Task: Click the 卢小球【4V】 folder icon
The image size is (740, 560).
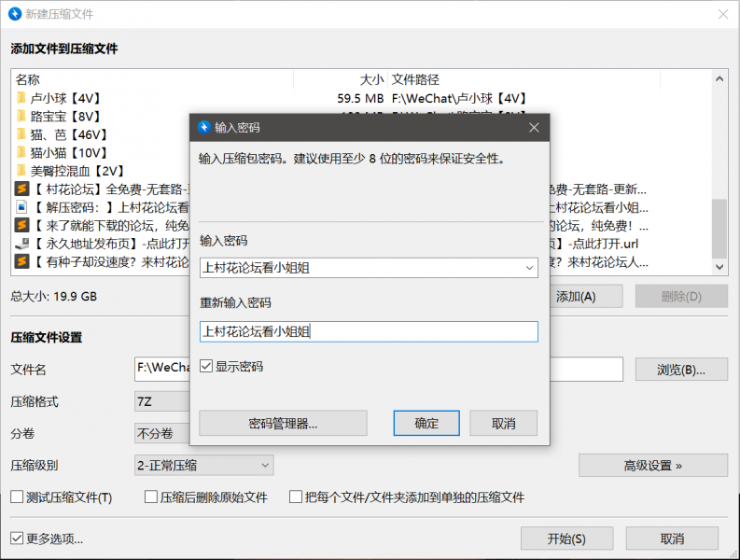Action: click(x=21, y=98)
